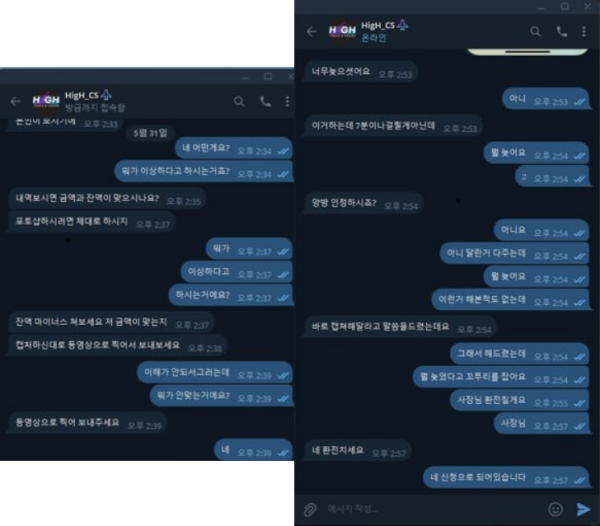Open the HigH_CS avatar in the right window
The image size is (600, 526).
(x=342, y=31)
